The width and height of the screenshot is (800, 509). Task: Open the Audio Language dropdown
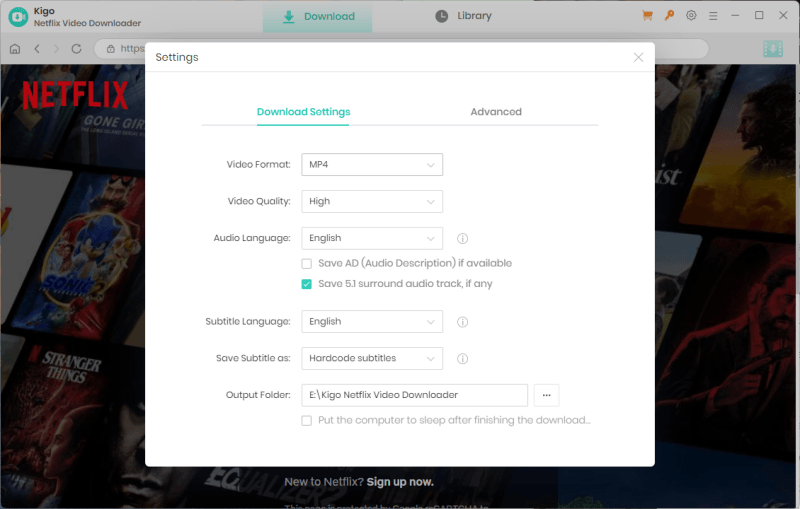(372, 238)
